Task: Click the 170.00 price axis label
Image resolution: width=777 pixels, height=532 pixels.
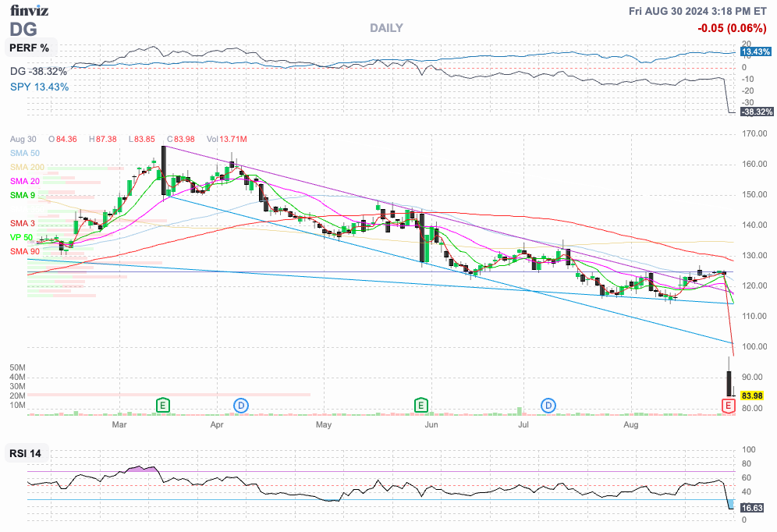Action: click(x=754, y=133)
